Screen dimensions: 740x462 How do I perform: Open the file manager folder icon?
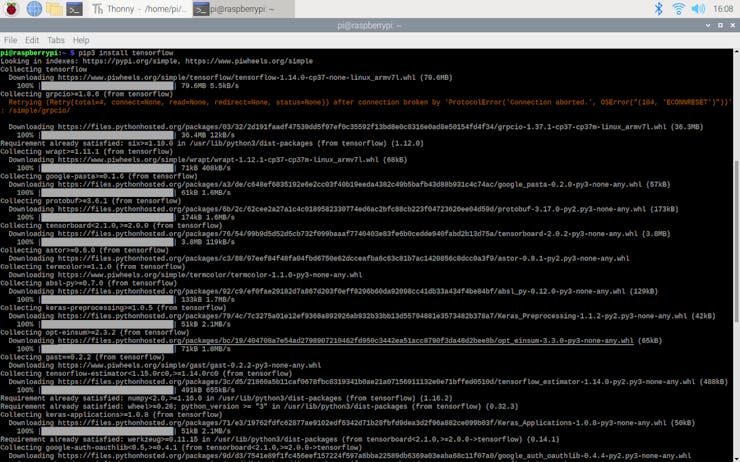coord(54,8)
